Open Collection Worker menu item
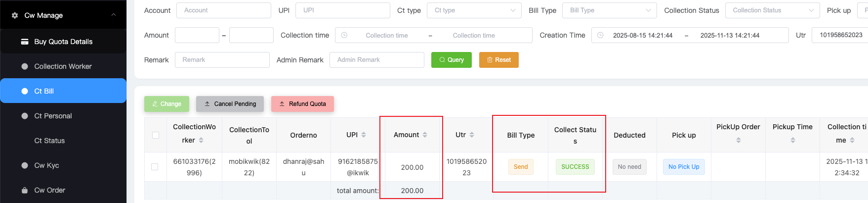This screenshot has height=203, width=868. click(63, 66)
